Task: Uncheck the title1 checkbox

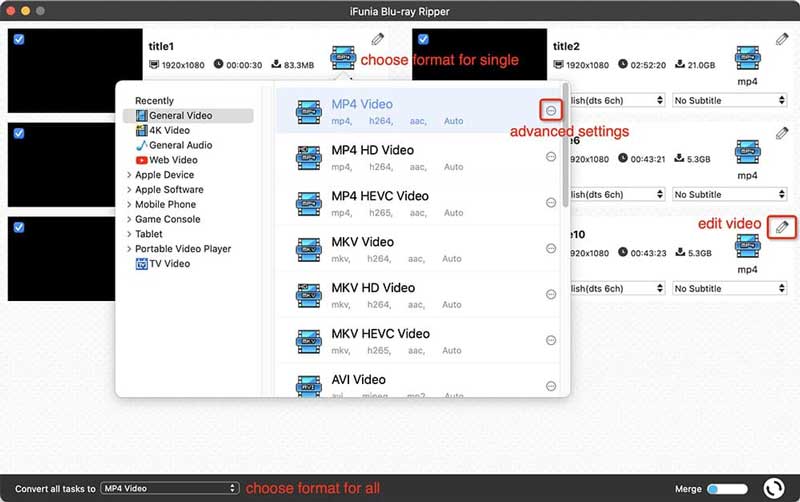Action: coord(19,39)
